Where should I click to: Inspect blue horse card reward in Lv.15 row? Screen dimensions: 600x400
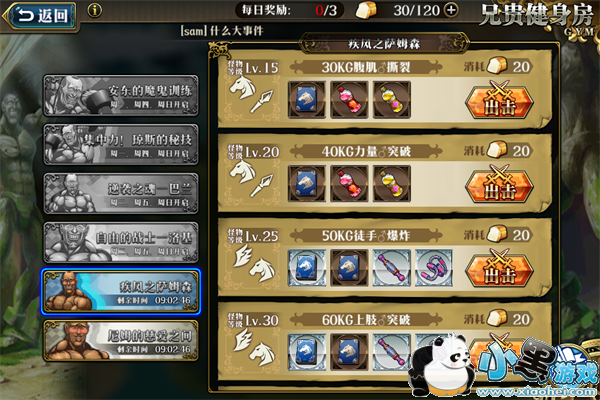[307, 100]
